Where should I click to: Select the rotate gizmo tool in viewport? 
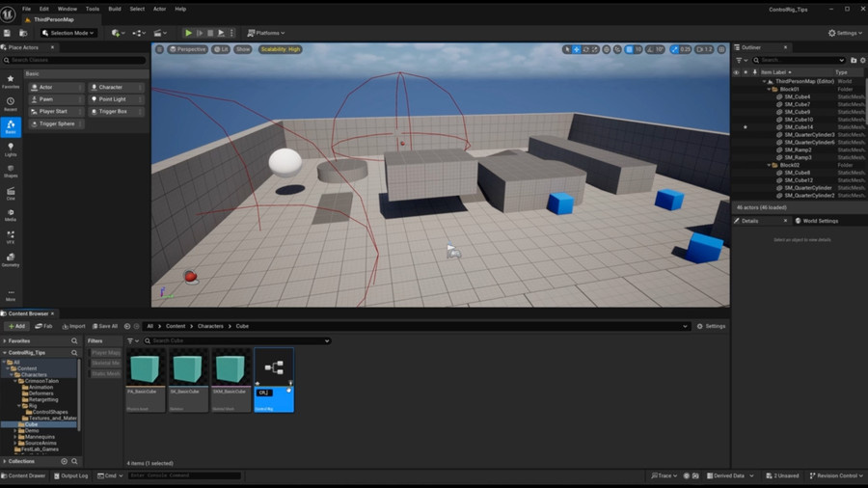pyautogui.click(x=585, y=49)
